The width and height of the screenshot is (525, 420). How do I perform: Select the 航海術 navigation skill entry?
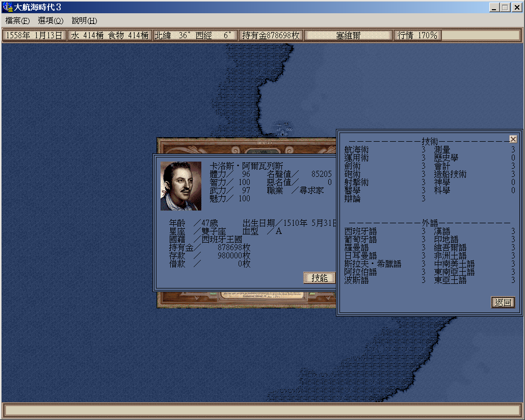tap(356, 150)
